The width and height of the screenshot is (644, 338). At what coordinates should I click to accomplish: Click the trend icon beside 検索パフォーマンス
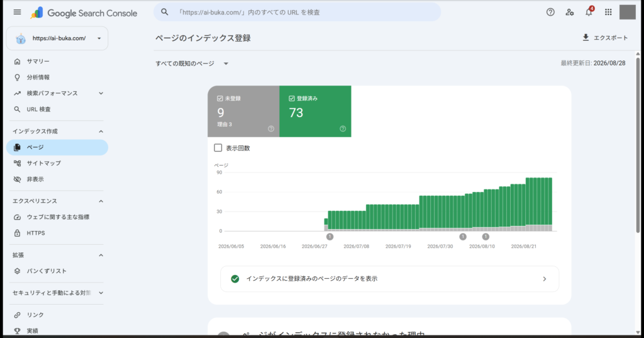[x=17, y=93]
